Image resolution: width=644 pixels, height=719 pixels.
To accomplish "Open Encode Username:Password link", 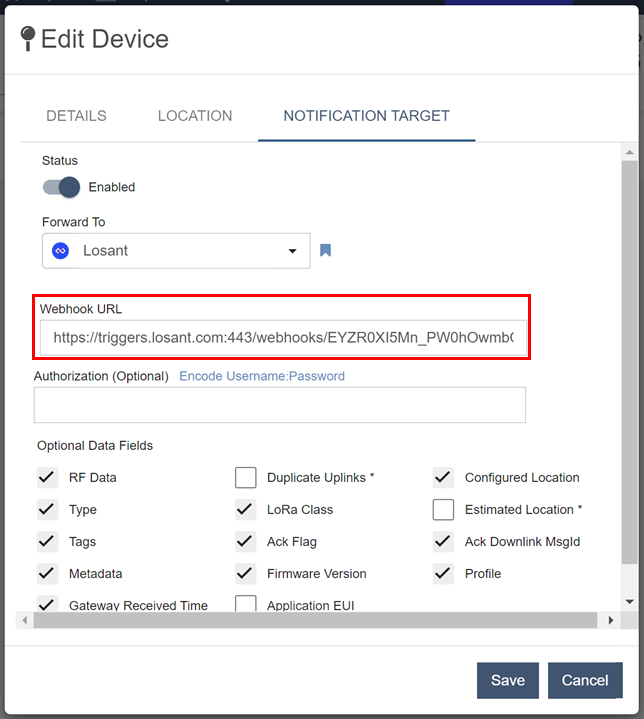I will (x=262, y=376).
